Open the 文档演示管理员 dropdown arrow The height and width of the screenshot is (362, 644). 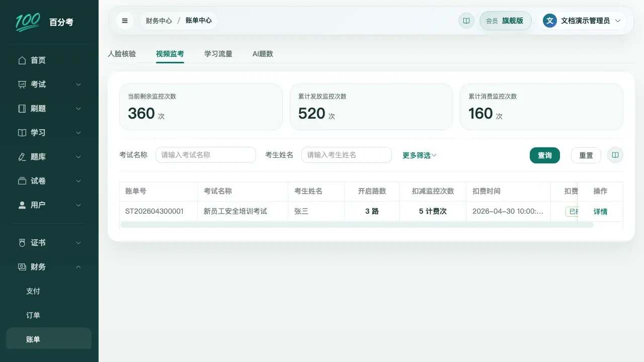point(618,21)
